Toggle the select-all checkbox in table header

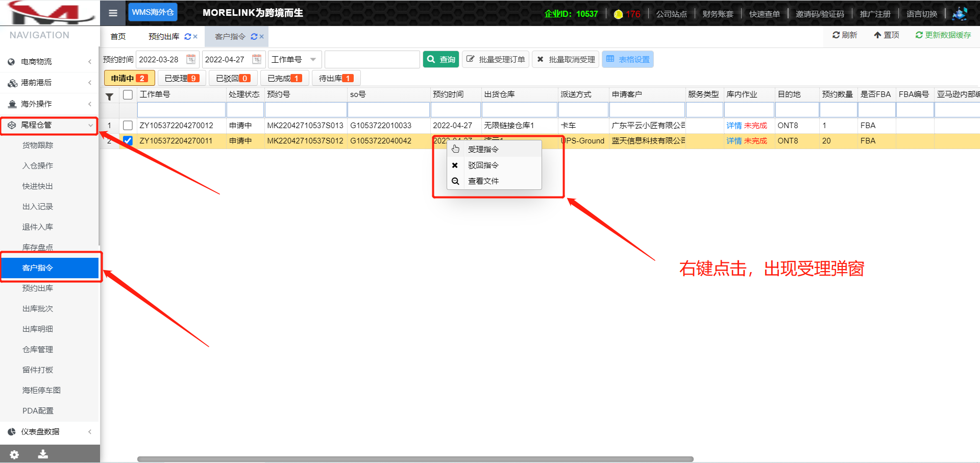[128, 94]
